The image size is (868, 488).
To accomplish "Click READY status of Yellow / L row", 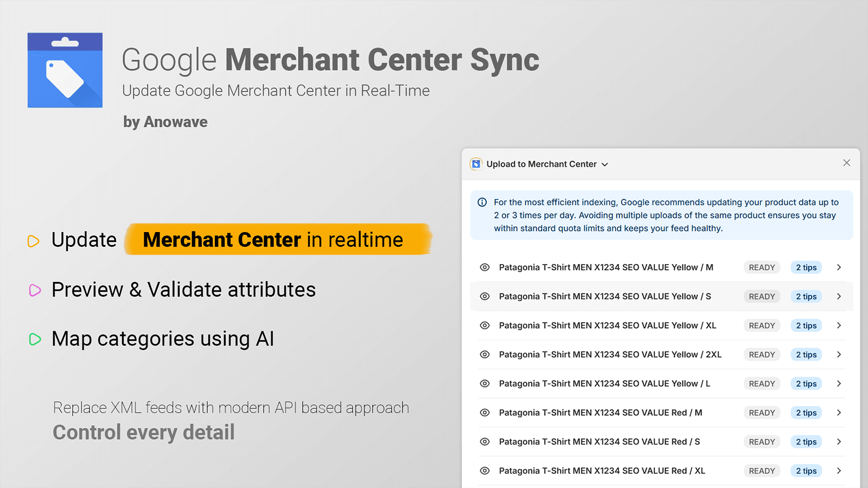I will (762, 383).
